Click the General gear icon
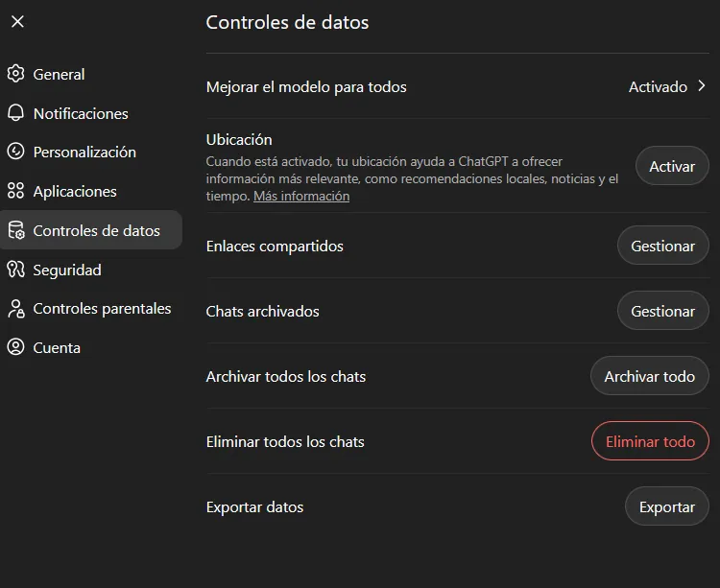720x588 pixels. pos(16,74)
